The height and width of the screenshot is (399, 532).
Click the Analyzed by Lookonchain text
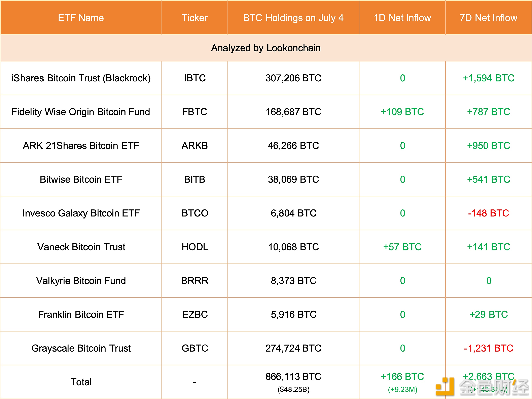[266, 48]
